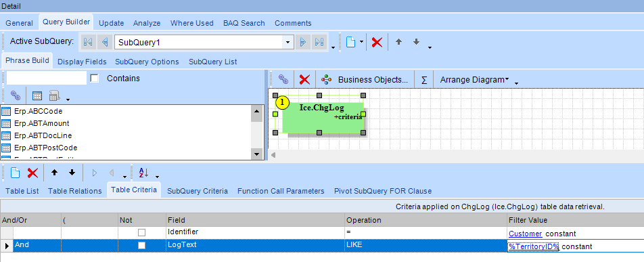Delete selected table from diagram red X
644x262 pixels.
point(304,79)
